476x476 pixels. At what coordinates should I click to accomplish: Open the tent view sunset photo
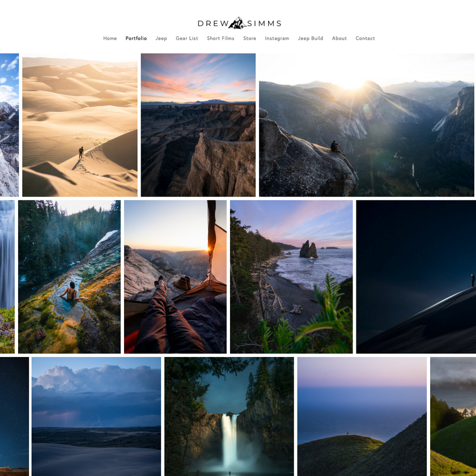coord(175,277)
